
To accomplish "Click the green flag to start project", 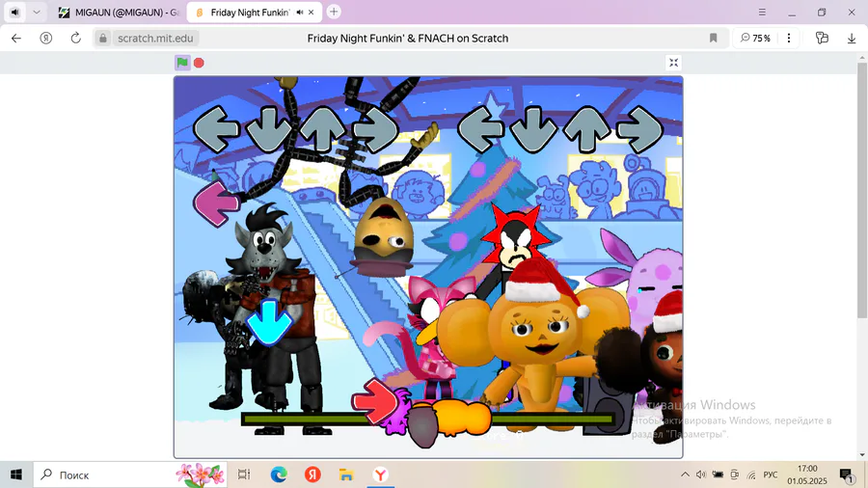I will click(182, 63).
